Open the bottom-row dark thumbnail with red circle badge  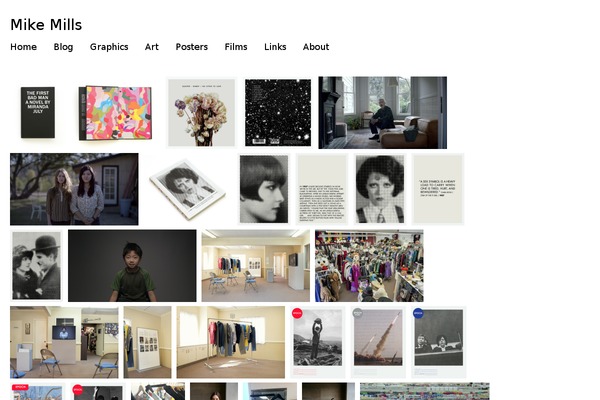point(98,391)
